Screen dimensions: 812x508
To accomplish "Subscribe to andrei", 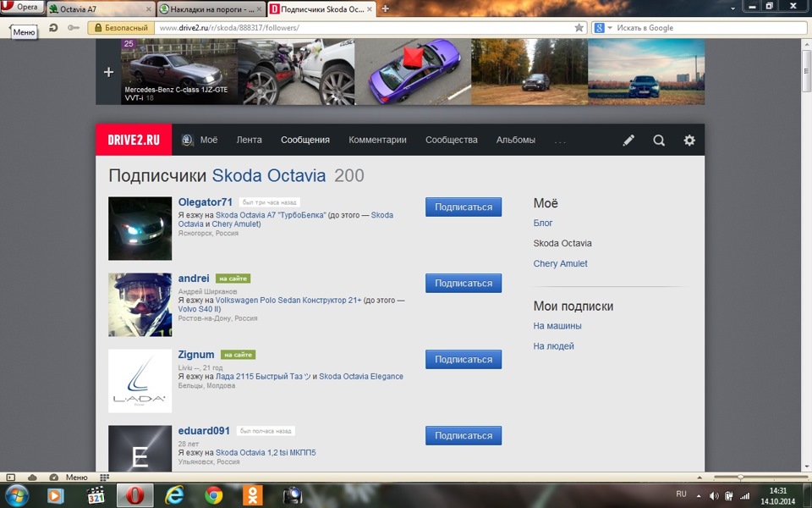I will (464, 283).
